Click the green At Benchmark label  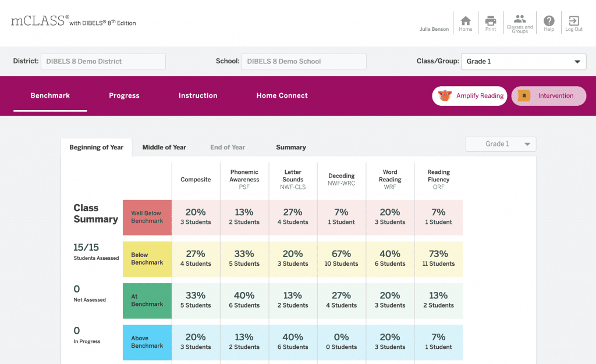(x=147, y=301)
